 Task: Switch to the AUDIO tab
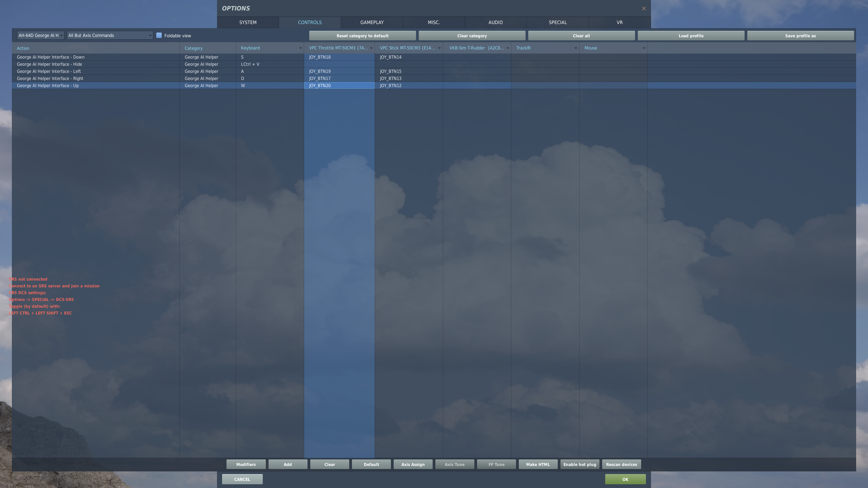coord(496,22)
